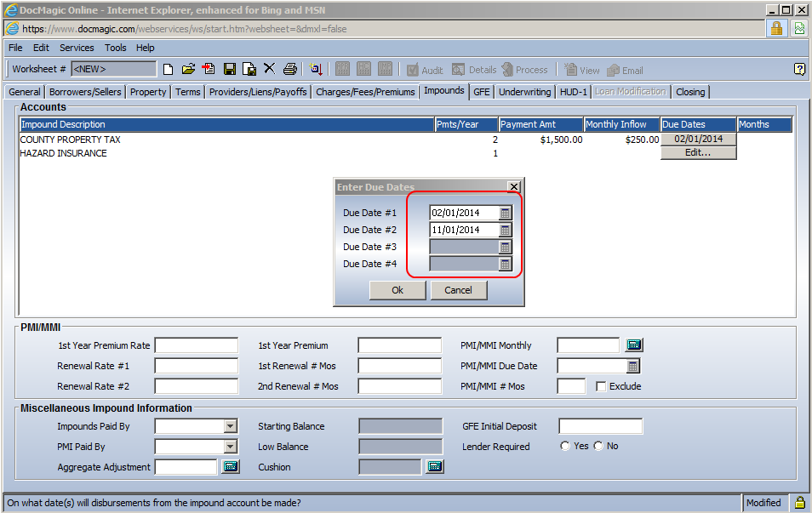Save the worksheet with the floppy disk icon
Image resolution: width=812 pixels, height=513 pixels.
(230, 70)
